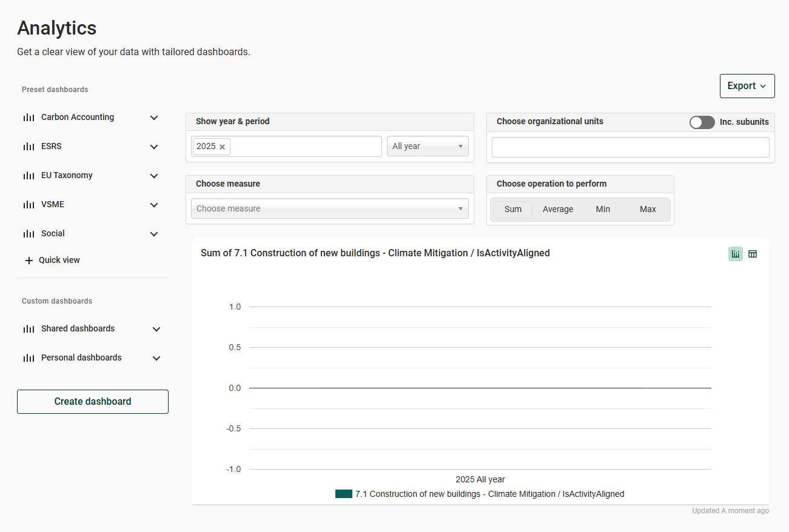Viewport: 789px width, 532px height.
Task: Click the Create dashboard button
Action: (x=93, y=402)
